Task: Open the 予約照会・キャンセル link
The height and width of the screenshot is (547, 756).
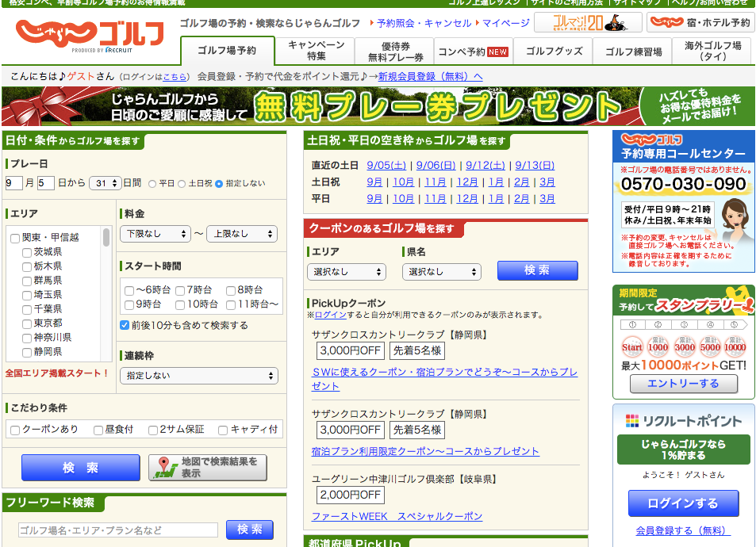Action: coord(424,23)
